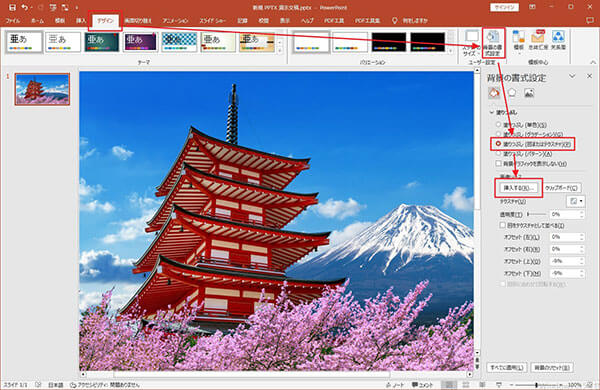
Task: Open the Animations (アニメーション) tab
Action: [175, 21]
